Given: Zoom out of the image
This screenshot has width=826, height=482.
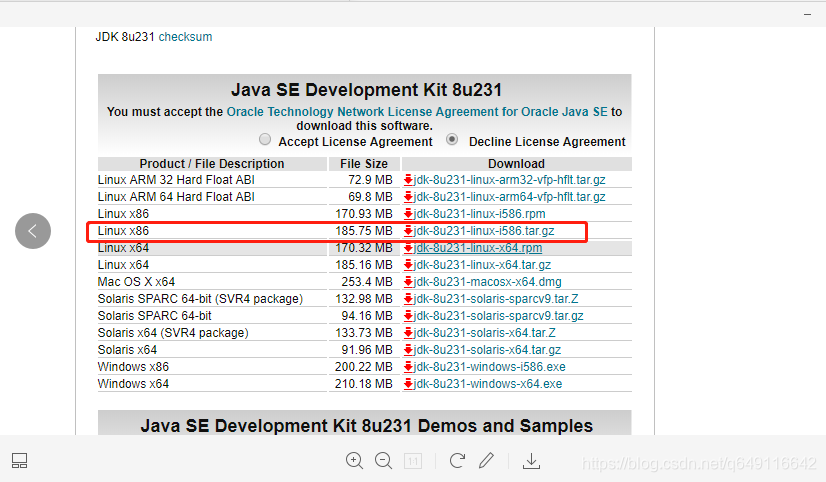Looking at the screenshot, I should click(x=384, y=461).
